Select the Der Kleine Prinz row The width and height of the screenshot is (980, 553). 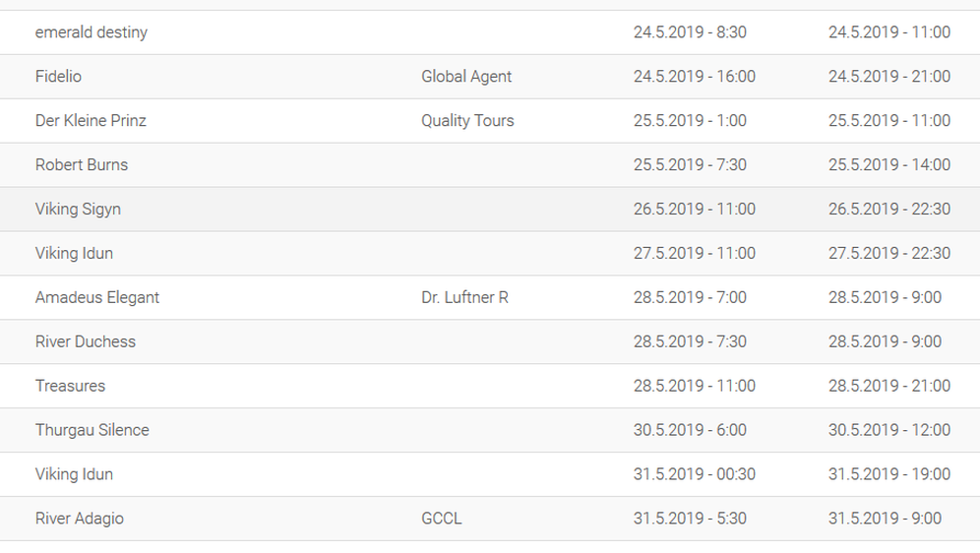pos(490,121)
